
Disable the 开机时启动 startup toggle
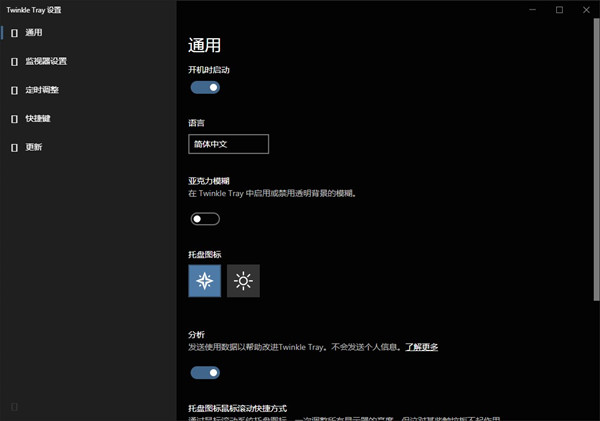coord(205,88)
